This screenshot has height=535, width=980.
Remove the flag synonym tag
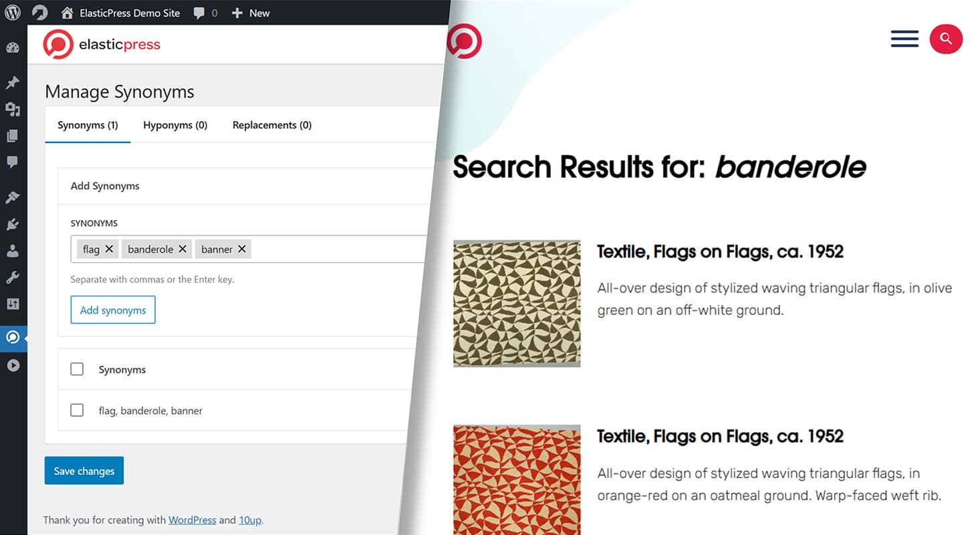point(109,249)
